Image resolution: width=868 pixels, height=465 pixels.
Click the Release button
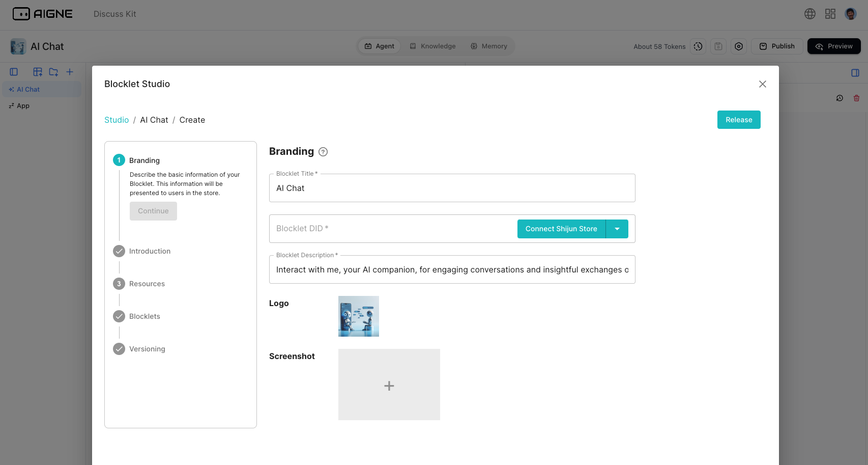[739, 119]
